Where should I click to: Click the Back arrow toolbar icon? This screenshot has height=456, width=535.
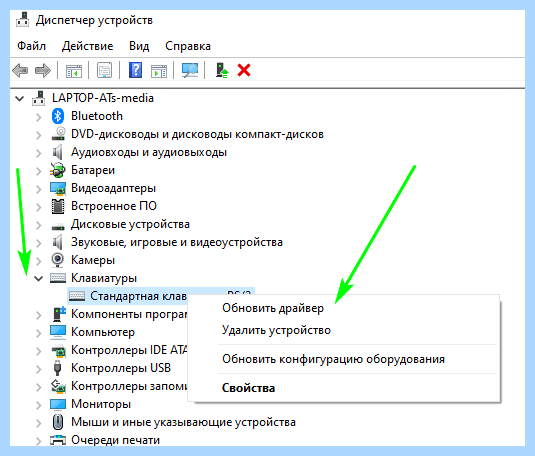20,71
